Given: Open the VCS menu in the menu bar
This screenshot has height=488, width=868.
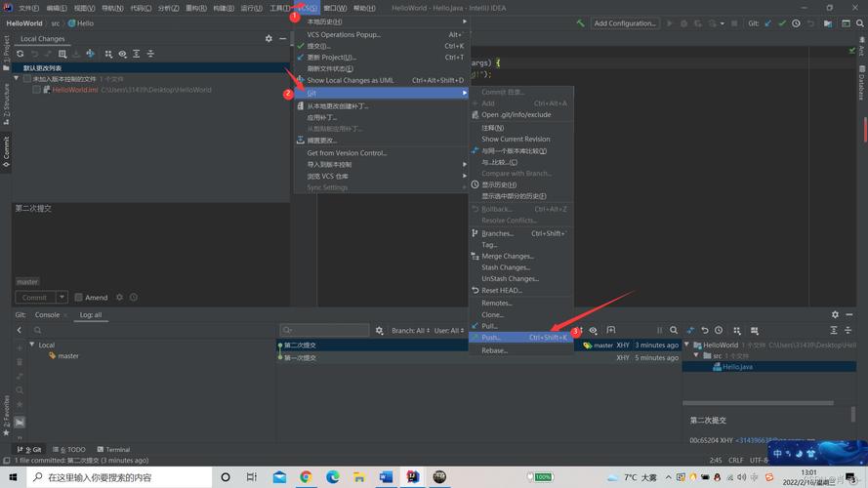Looking at the screenshot, I should pos(307,8).
